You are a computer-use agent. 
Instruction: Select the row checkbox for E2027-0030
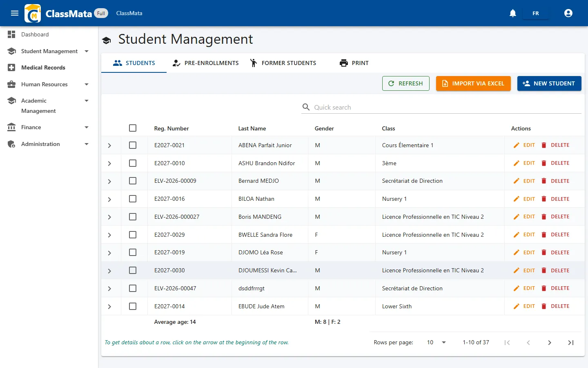133,270
